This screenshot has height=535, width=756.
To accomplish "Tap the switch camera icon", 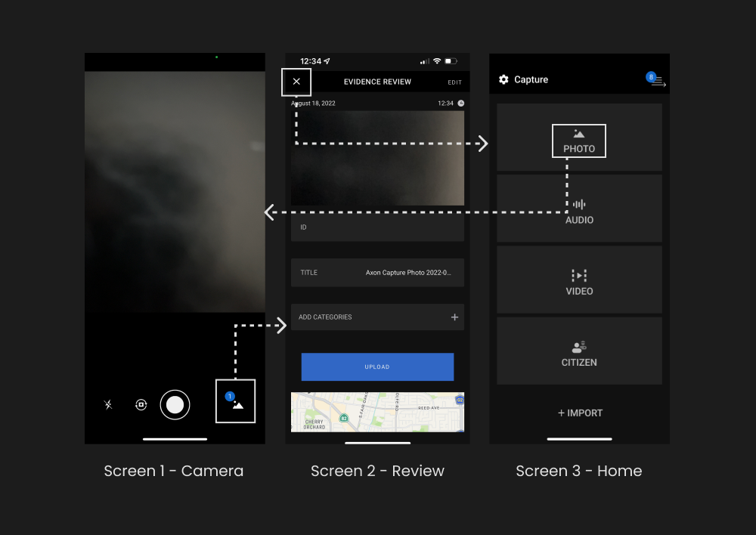I will pyautogui.click(x=141, y=405).
